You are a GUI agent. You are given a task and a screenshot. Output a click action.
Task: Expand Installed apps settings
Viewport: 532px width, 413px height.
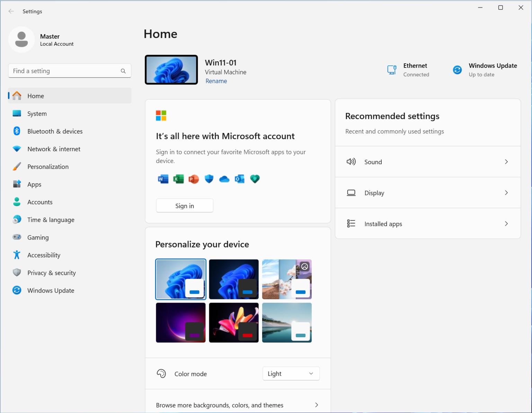(428, 224)
